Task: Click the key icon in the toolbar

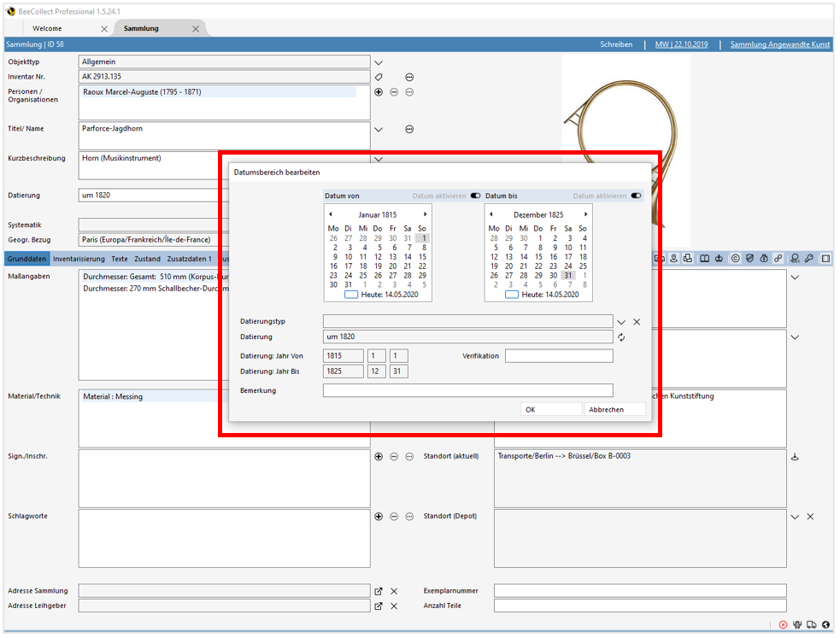Action: click(x=808, y=258)
